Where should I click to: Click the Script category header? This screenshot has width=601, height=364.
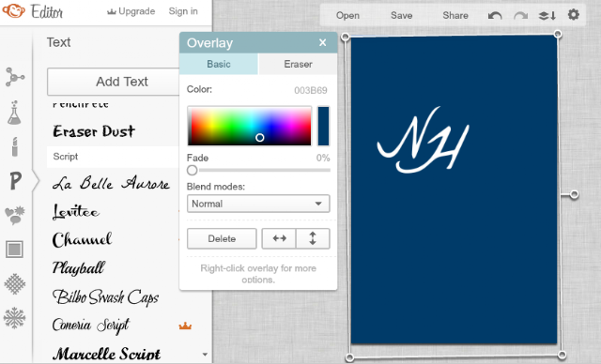tap(114, 157)
